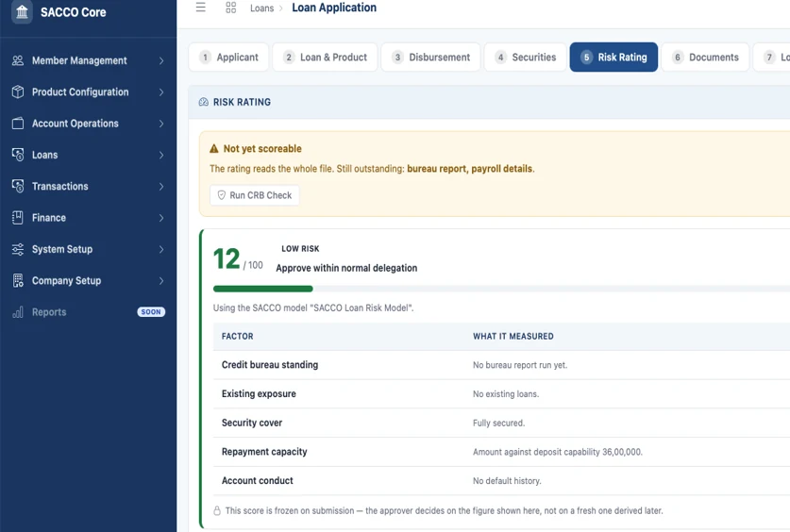Click the warning triangle next to Not yet scoreable

214,148
